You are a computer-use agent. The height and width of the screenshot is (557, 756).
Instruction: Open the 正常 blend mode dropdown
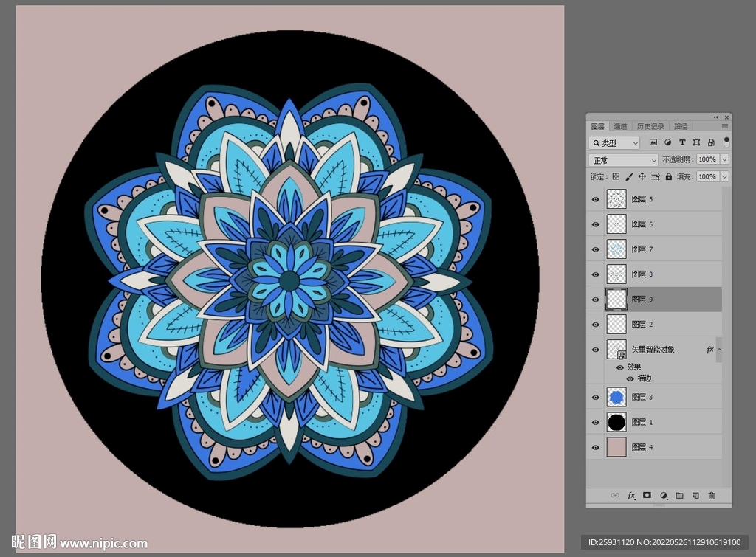623,160
